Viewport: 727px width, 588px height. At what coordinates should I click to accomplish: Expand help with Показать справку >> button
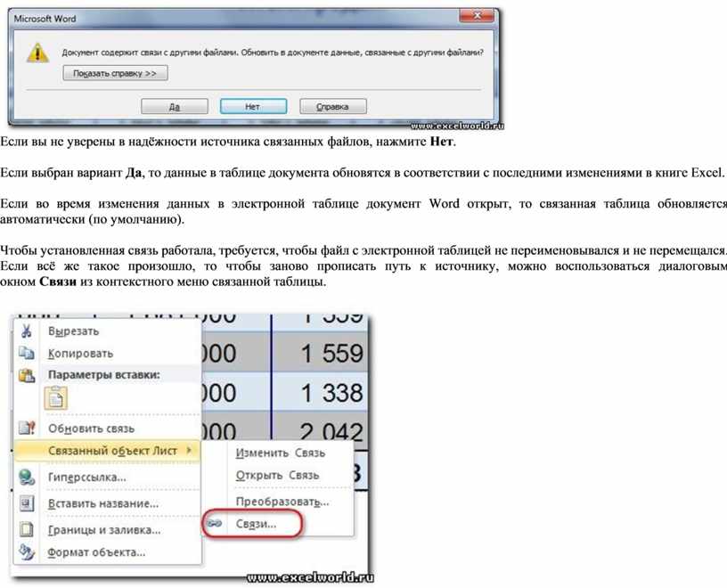click(115, 74)
